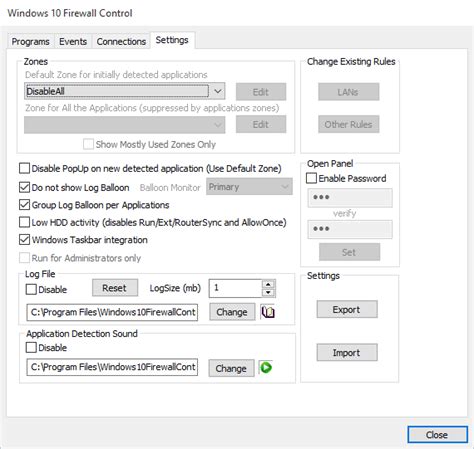The height and width of the screenshot is (449, 474).
Task: Toggle Run for Administrators only
Action: (x=24, y=258)
